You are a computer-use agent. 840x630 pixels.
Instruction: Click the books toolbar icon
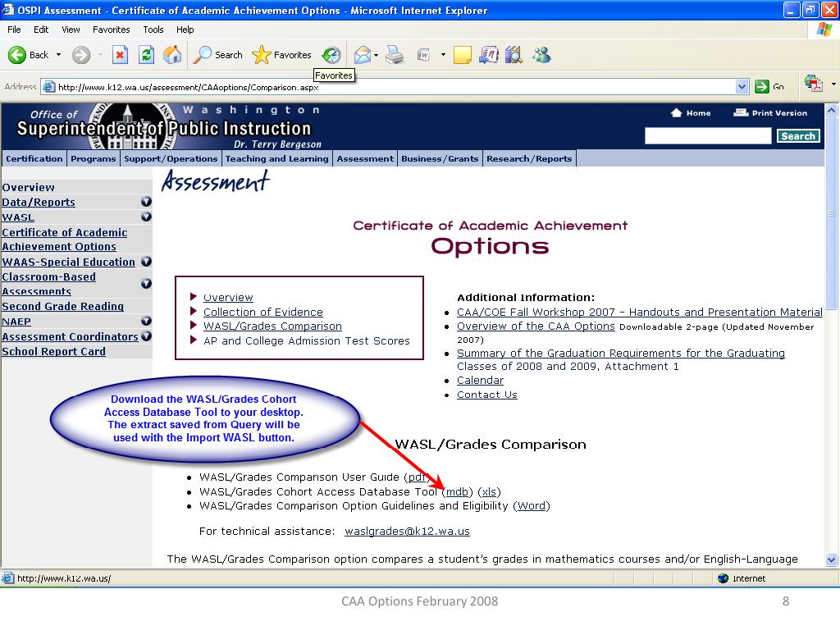[514, 55]
